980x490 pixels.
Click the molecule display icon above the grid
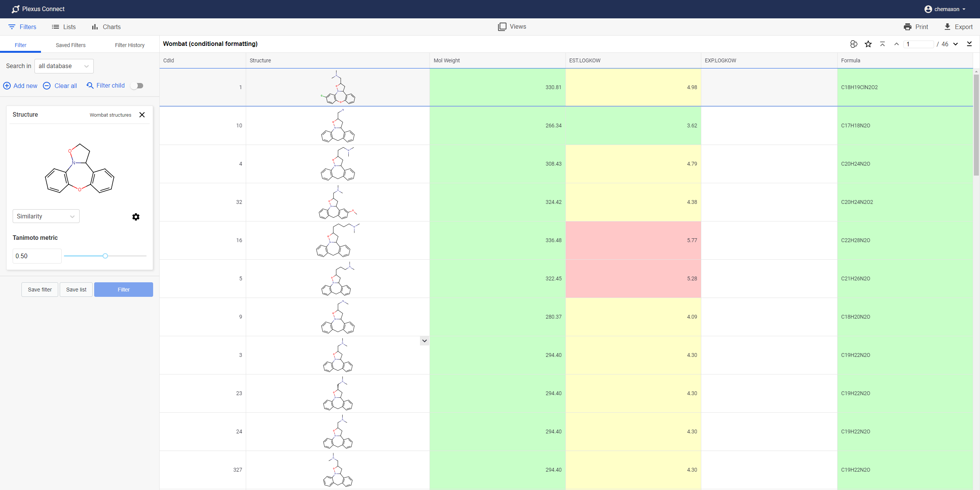(853, 44)
